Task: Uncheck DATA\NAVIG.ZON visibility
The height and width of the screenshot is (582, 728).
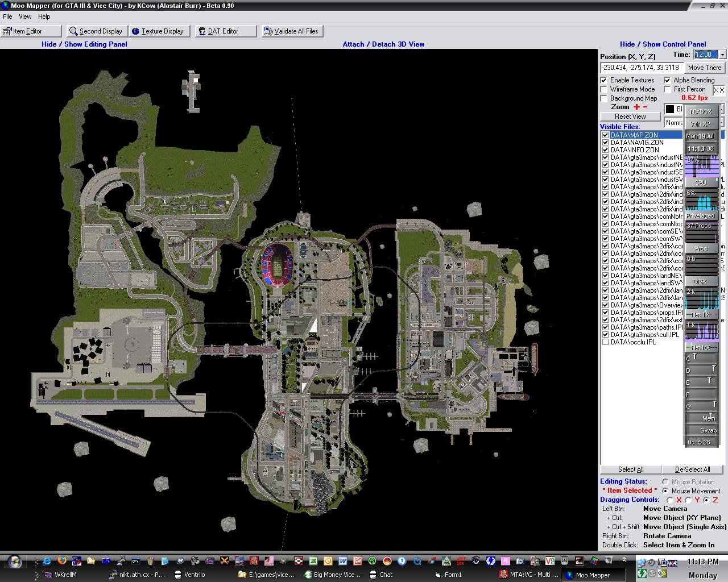Action: click(606, 143)
